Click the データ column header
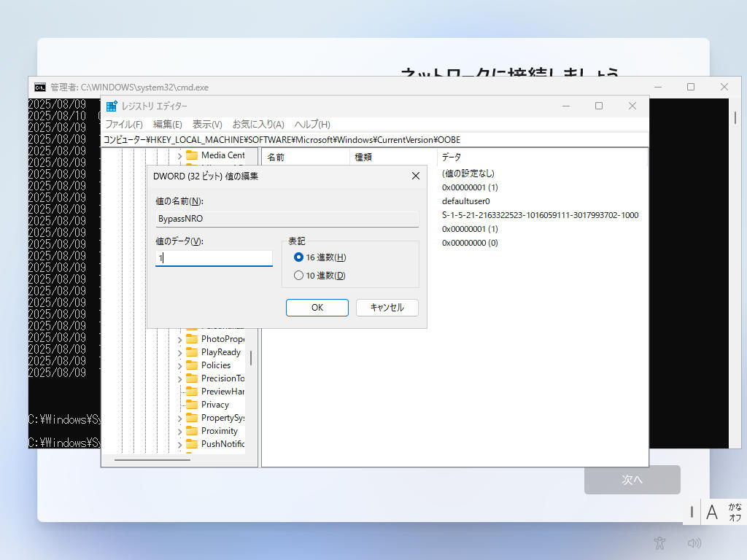The width and height of the screenshot is (747, 560). 542,157
